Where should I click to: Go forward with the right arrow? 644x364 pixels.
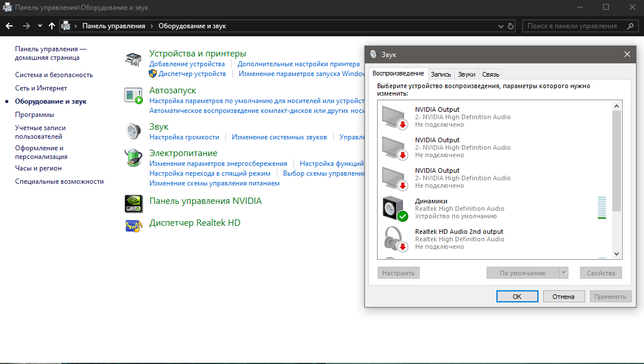(x=27, y=26)
